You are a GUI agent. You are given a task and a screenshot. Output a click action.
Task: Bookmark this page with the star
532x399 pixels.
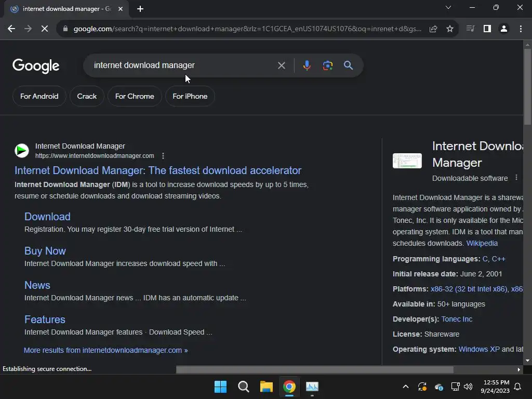450,29
